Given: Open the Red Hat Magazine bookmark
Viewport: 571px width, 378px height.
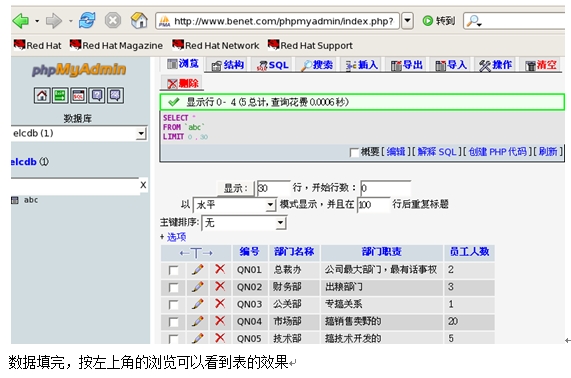Looking at the screenshot, I should 116,45.
